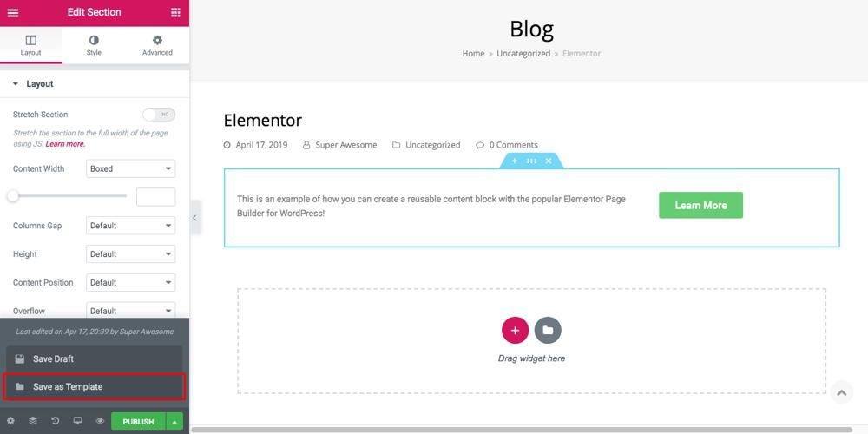Preview changes with the eye icon

(x=100, y=421)
